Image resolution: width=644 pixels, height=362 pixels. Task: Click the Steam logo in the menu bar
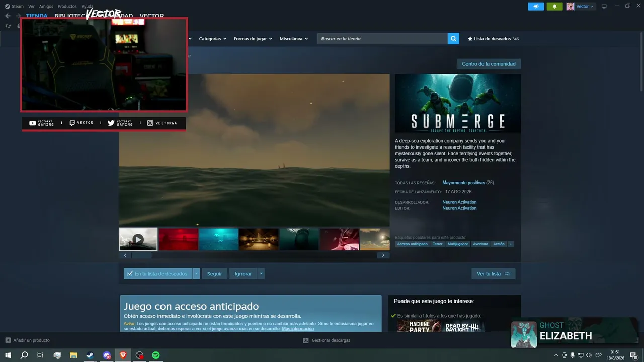7,6
